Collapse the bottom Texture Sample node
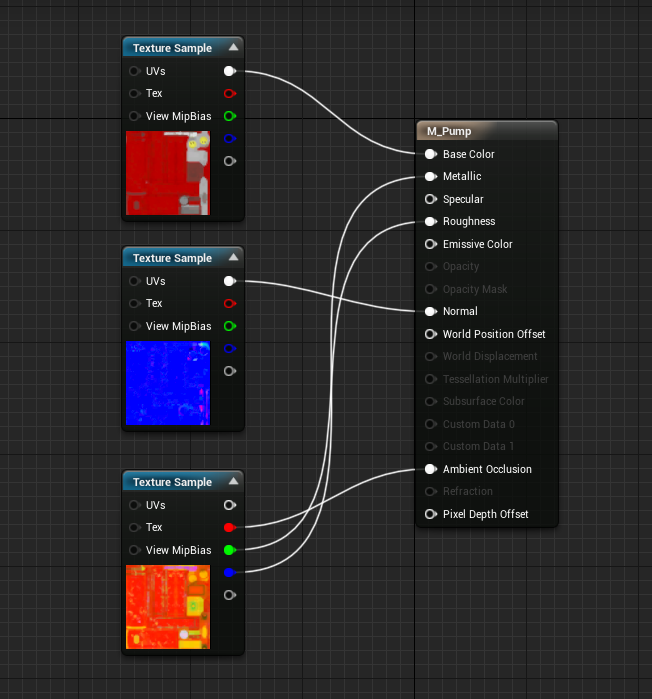 point(234,481)
